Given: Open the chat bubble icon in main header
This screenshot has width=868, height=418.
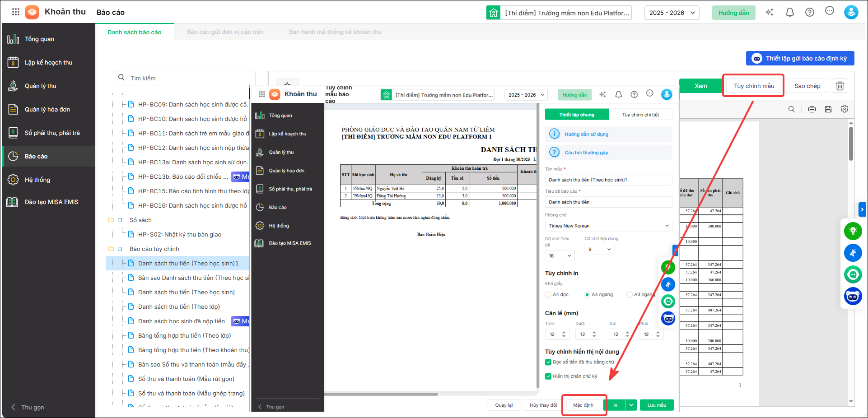Looking at the screenshot, I should point(830,11).
